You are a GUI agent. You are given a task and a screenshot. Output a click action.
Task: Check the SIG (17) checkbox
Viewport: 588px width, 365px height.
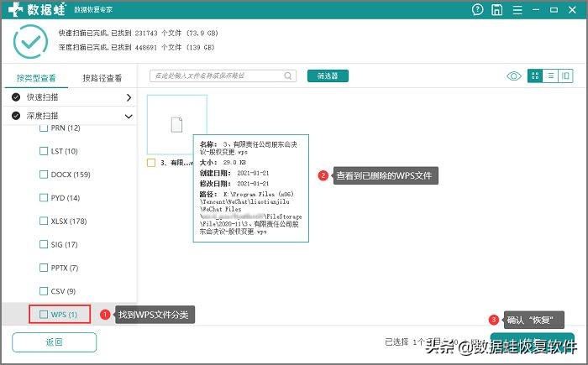click(44, 244)
